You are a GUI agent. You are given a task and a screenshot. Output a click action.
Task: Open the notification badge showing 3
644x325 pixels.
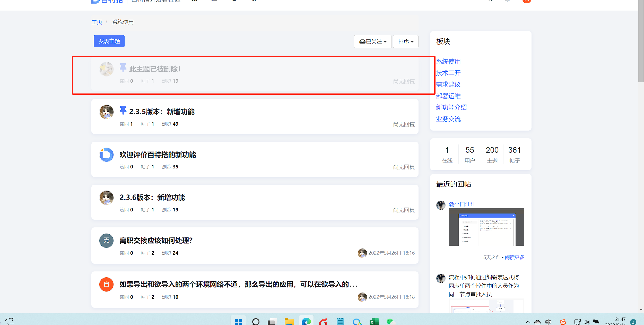(633, 322)
